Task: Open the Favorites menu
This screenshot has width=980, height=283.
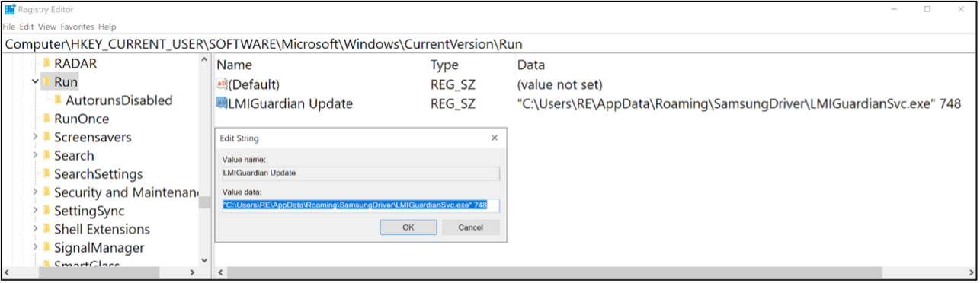Action: point(78,27)
